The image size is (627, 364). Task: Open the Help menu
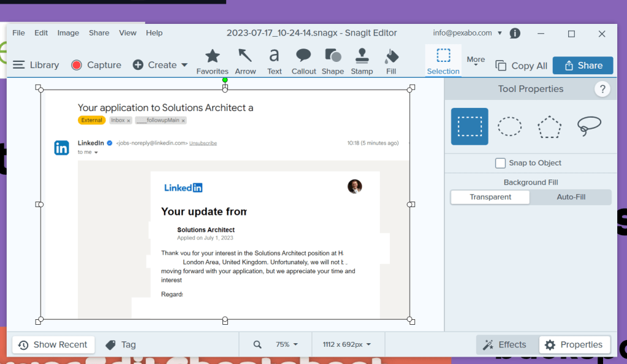point(154,33)
